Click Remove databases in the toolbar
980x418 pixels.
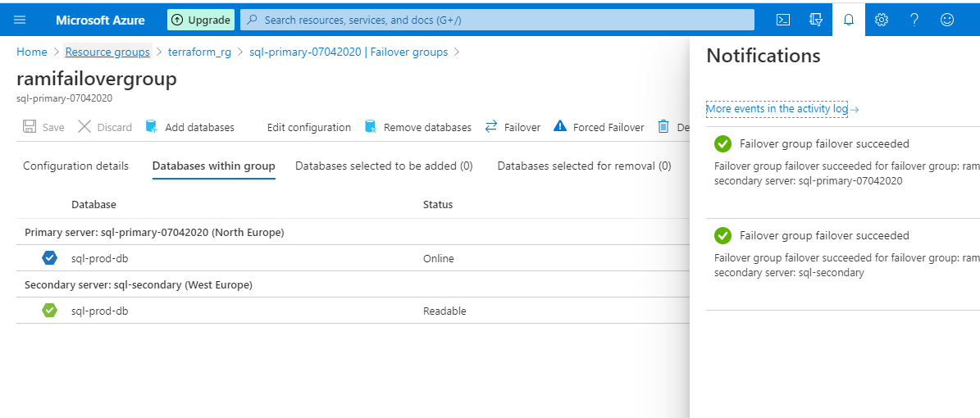[x=418, y=127]
